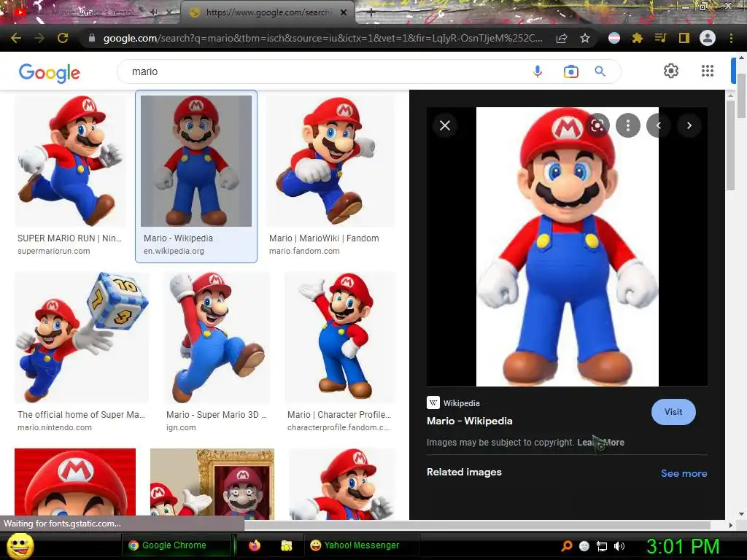
Task: Open the Mario Character Profile image
Action: [340, 338]
